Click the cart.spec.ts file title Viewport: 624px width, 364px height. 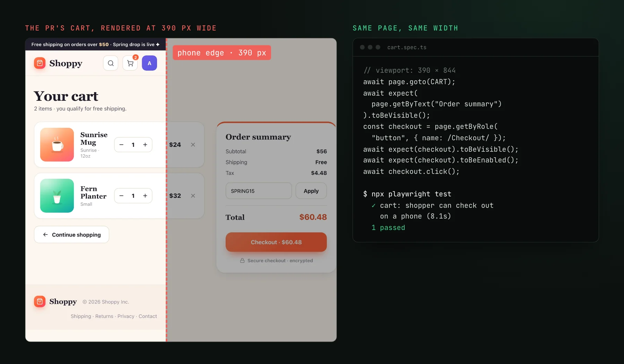[407, 47]
